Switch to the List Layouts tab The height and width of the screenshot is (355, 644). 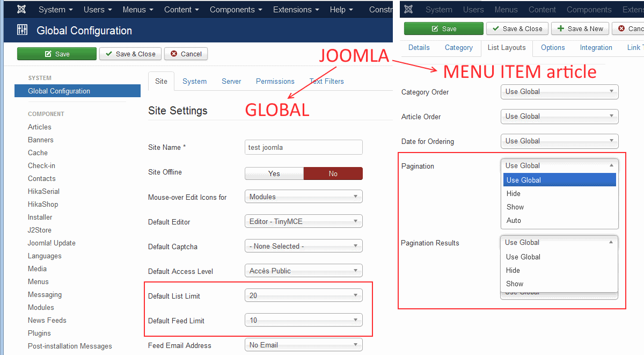[x=507, y=47]
